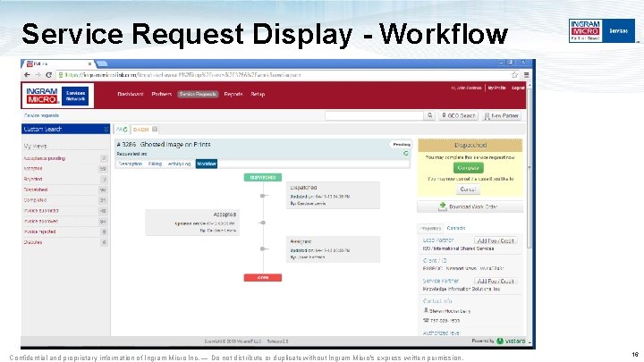Open the Service Requests menu
The height and width of the screenshot is (362, 644).
point(198,94)
